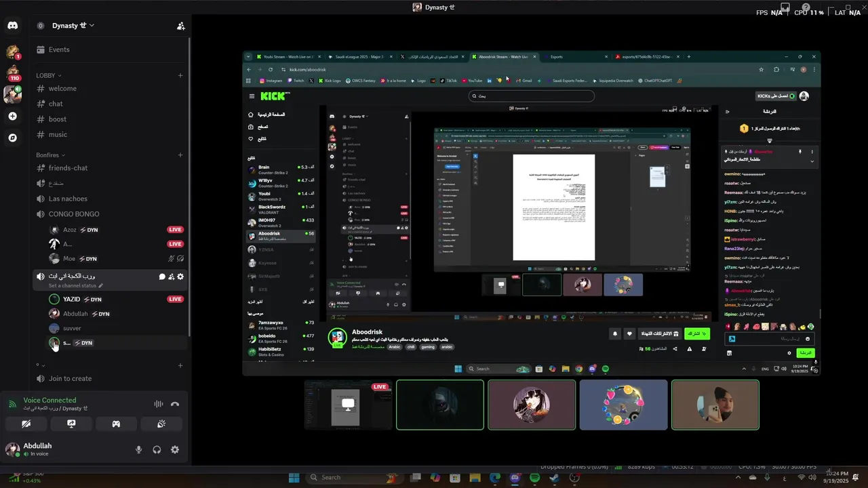
Task: Expand the pinned message in Kick chat
Action: pos(812,161)
